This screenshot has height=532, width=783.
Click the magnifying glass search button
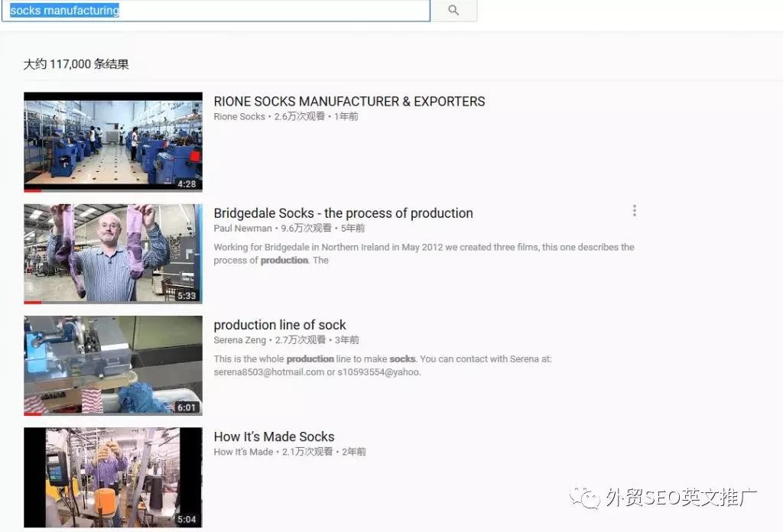453,10
